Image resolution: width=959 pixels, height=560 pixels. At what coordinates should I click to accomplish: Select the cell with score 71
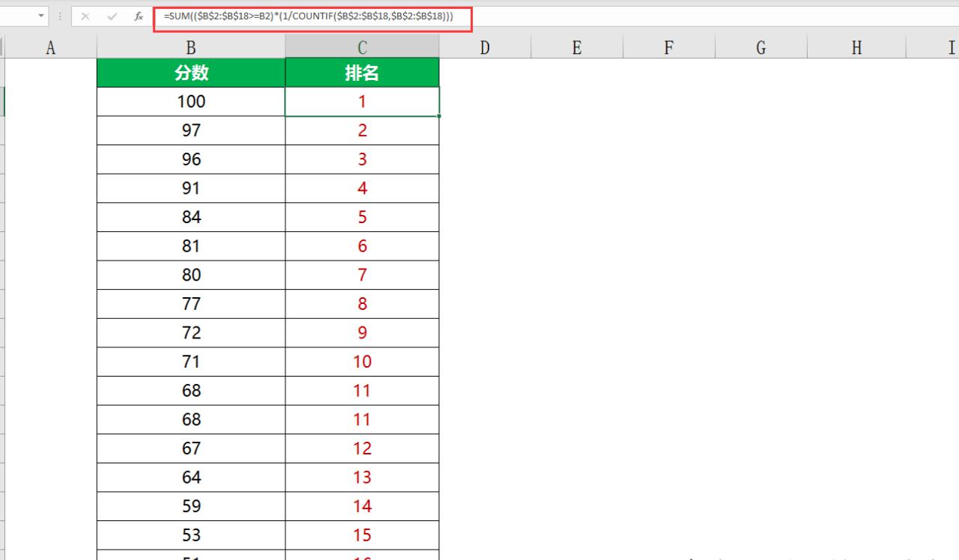point(191,362)
